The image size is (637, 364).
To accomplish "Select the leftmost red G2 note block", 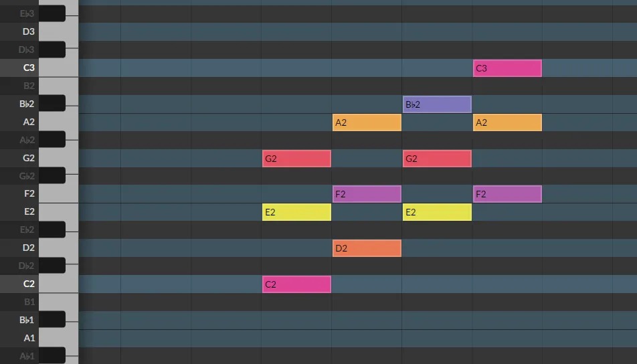I will point(296,159).
